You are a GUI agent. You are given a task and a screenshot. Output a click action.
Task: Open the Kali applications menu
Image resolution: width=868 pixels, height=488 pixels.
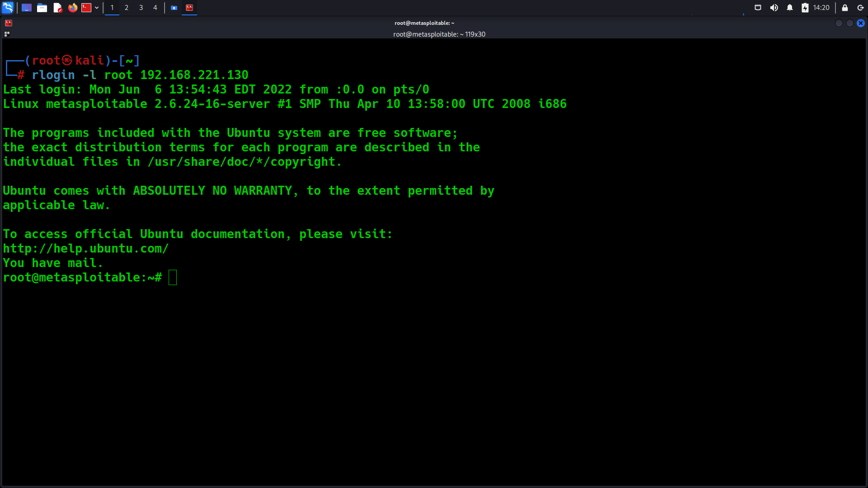8,8
